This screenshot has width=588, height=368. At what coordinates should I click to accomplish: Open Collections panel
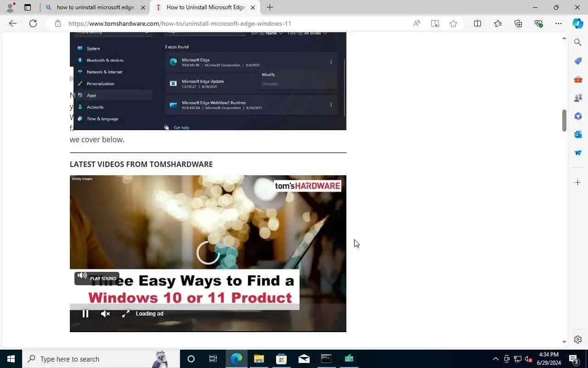tap(518, 23)
